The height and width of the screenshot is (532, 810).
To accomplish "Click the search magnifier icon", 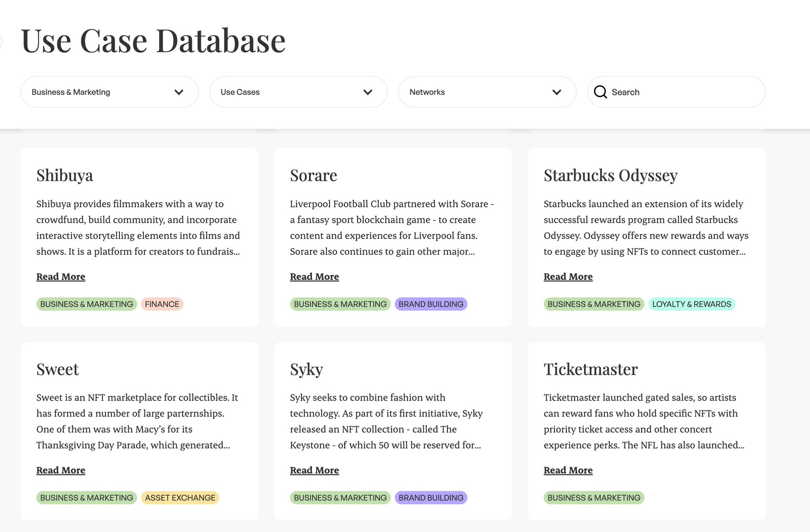I will [600, 92].
